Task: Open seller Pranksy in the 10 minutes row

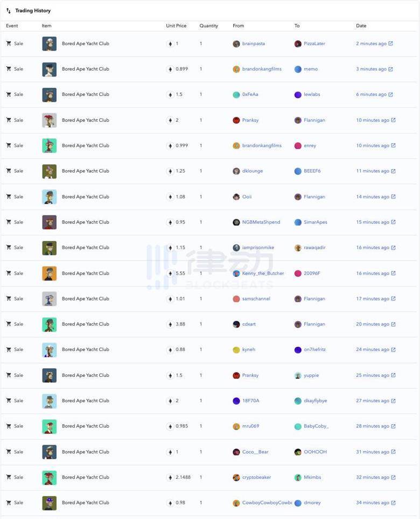Action: tap(250, 120)
